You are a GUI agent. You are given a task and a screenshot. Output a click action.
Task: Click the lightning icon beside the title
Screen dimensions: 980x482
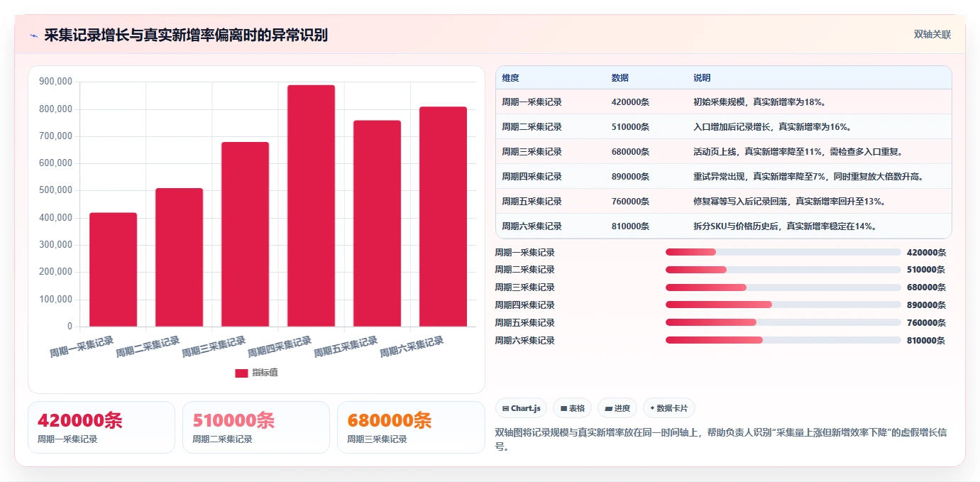pos(33,35)
